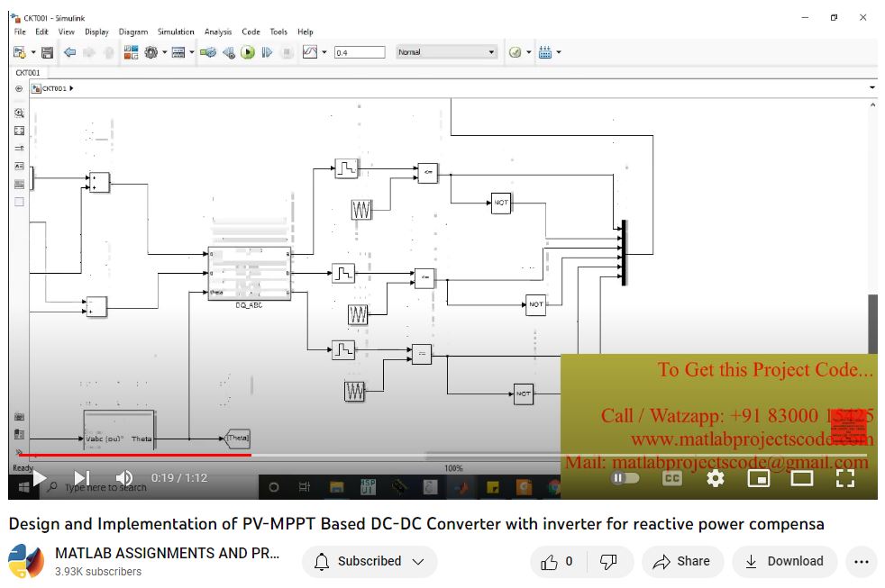Open the more actions three-dot menu
The height and width of the screenshot is (588, 885).
(x=860, y=562)
